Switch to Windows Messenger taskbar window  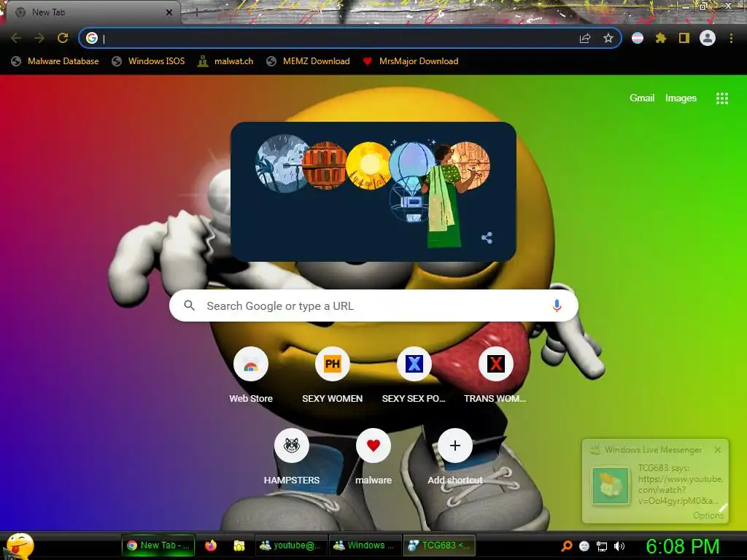(365, 545)
